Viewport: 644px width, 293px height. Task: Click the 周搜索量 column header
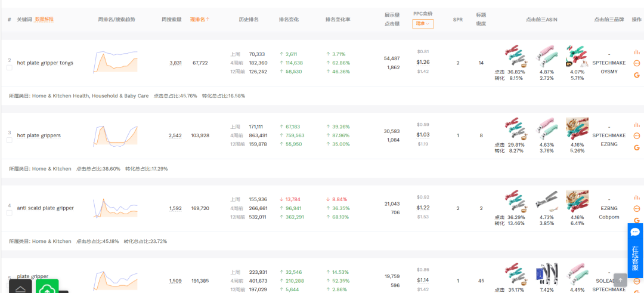pyautogui.click(x=171, y=20)
